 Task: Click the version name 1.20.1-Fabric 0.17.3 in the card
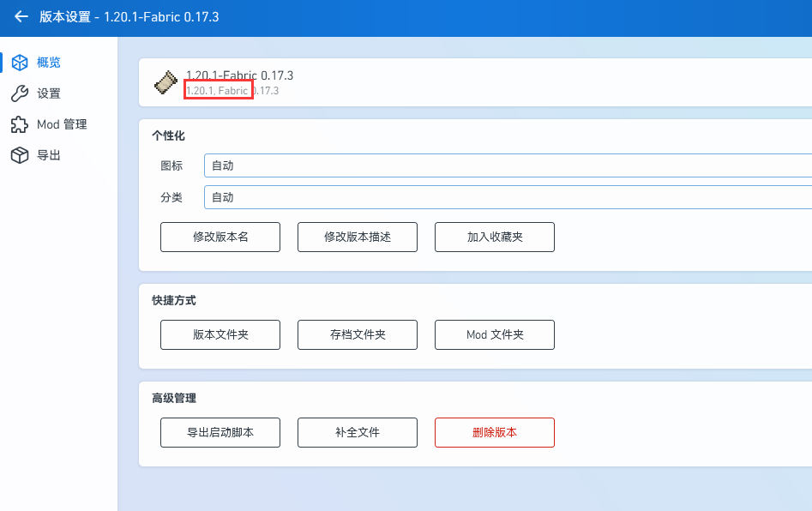(x=239, y=75)
